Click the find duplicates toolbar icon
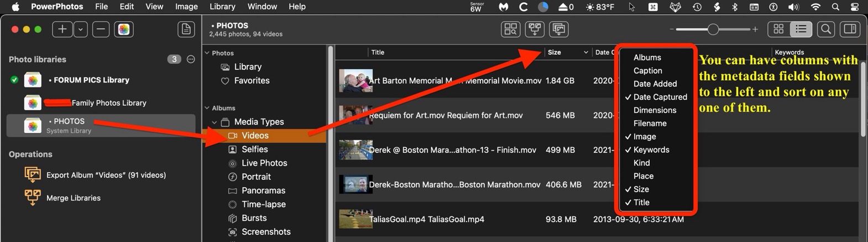Viewport: 868px width, 242px height. pos(510,29)
